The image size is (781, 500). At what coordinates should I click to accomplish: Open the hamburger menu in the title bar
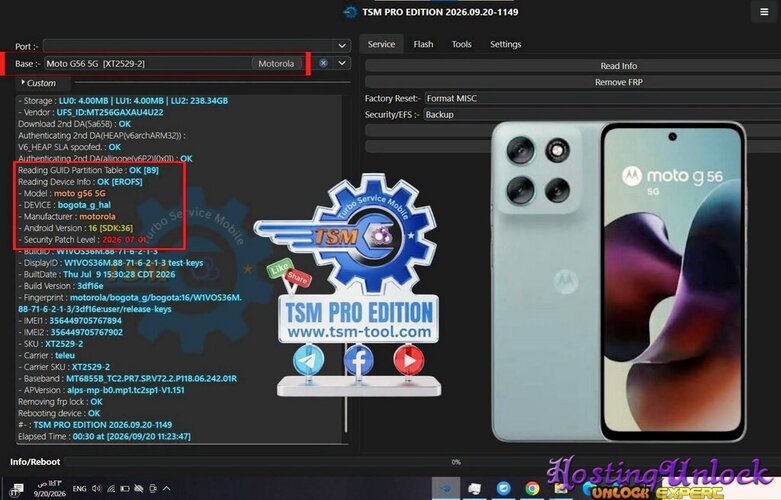point(764,12)
